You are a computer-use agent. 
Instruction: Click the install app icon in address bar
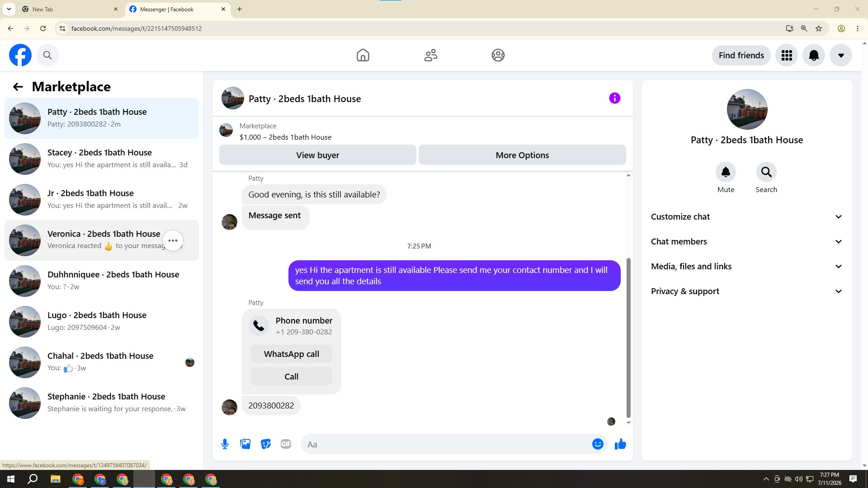[x=790, y=28]
